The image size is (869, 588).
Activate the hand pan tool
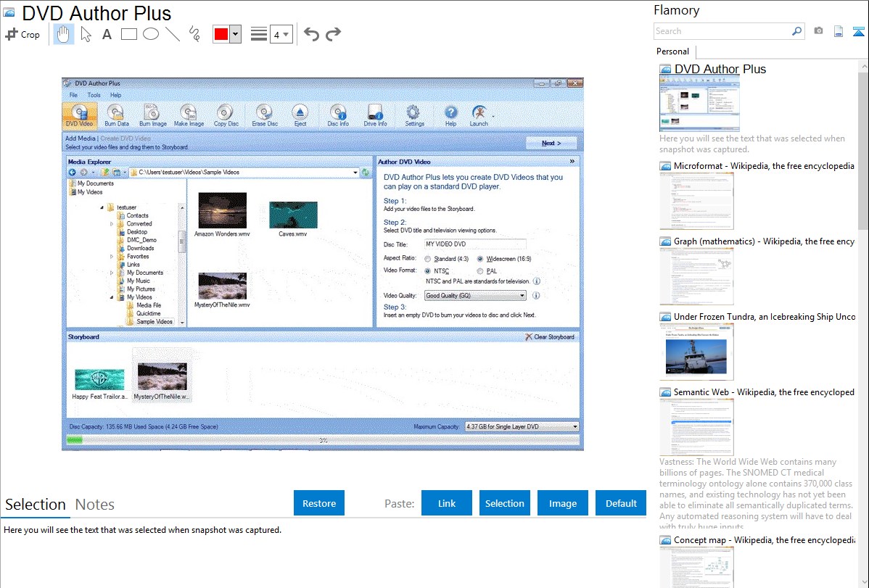coord(64,34)
